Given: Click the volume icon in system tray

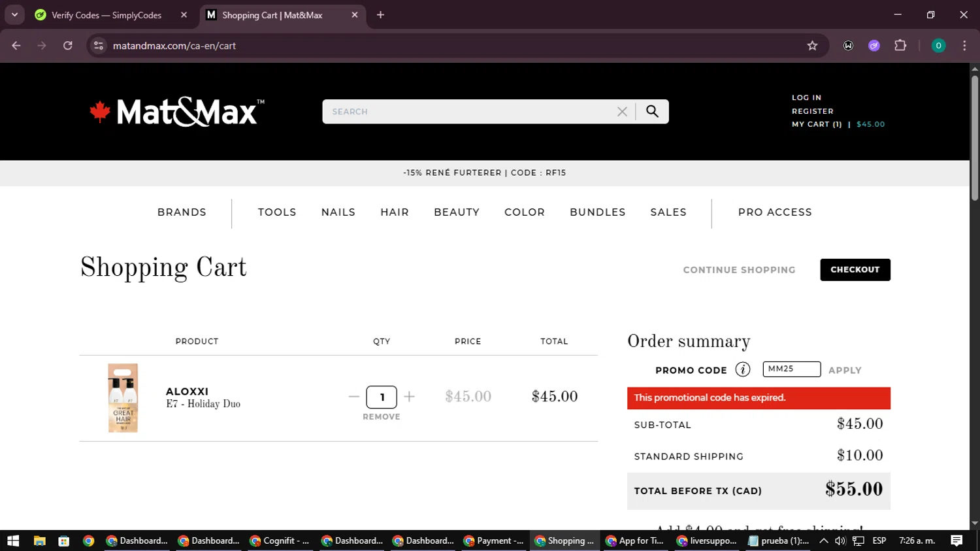Looking at the screenshot, I should (840, 541).
